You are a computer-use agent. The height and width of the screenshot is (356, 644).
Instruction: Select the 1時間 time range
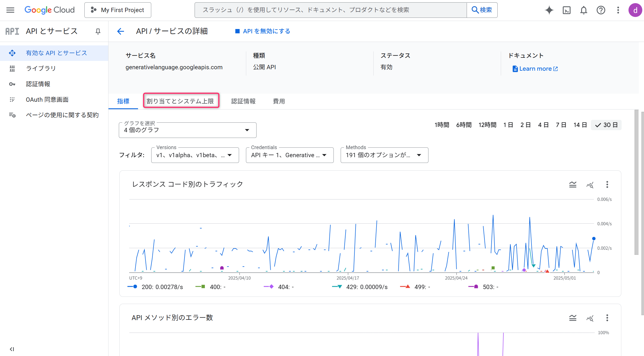[x=442, y=125]
